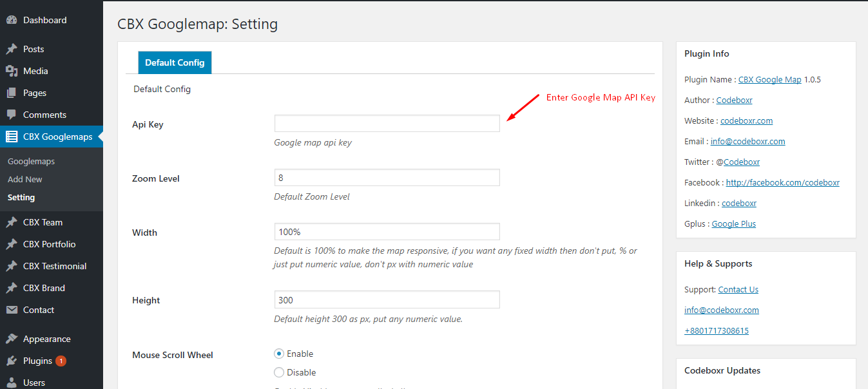
Task: Open the facebook.com/codeboxr link
Action: coord(783,182)
